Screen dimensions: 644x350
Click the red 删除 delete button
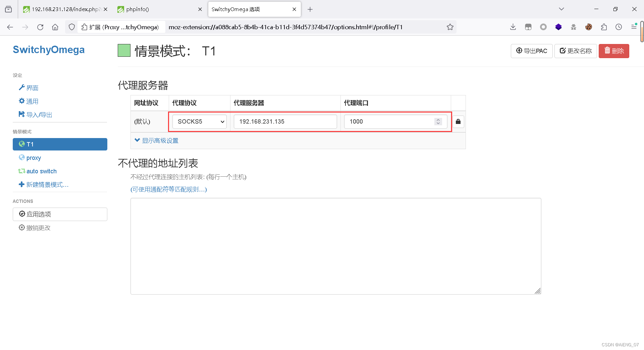[x=614, y=51]
